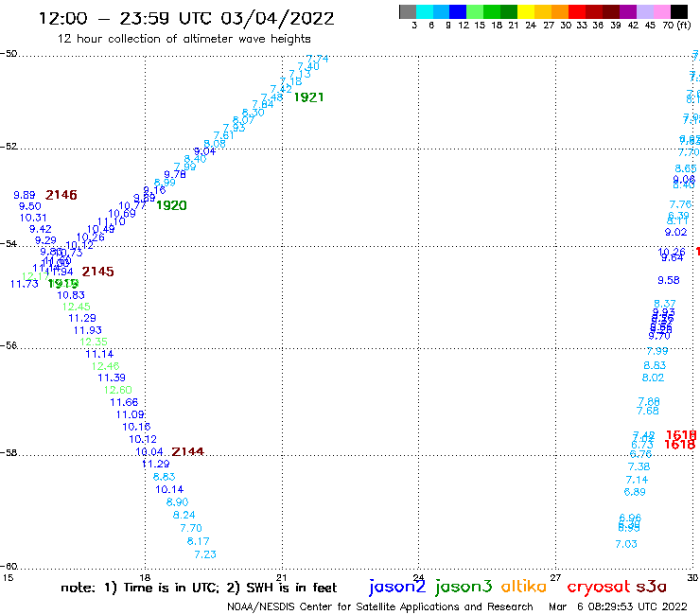Click the chart title with the UTC date range
The height and width of the screenshot is (615, 700).
point(186,18)
